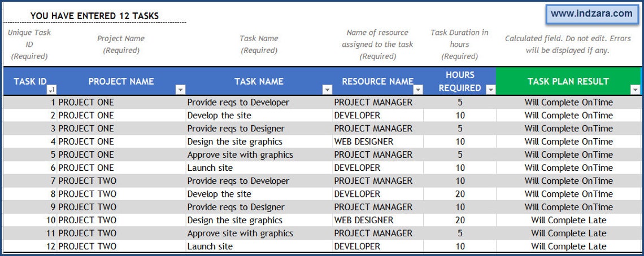Image resolution: width=644 pixels, height=256 pixels.
Task: Select the HOURS REQUIRED header text
Action: [460, 81]
